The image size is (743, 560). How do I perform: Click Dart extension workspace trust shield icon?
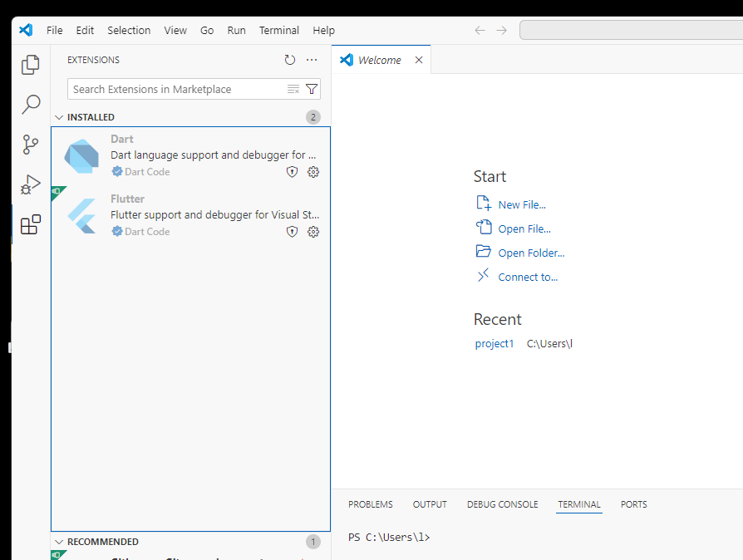[x=292, y=171]
